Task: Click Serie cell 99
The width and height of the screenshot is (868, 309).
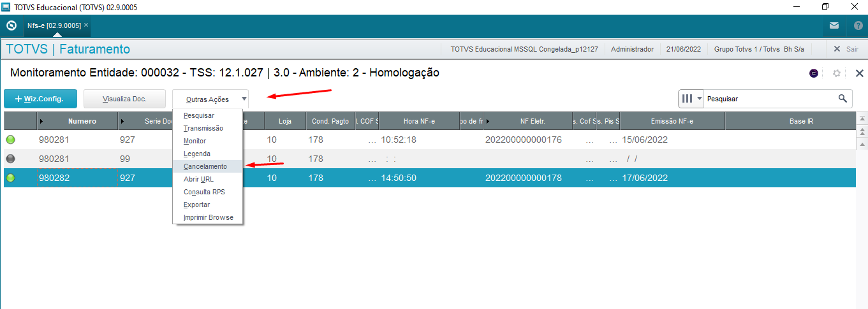Action: 125,159
